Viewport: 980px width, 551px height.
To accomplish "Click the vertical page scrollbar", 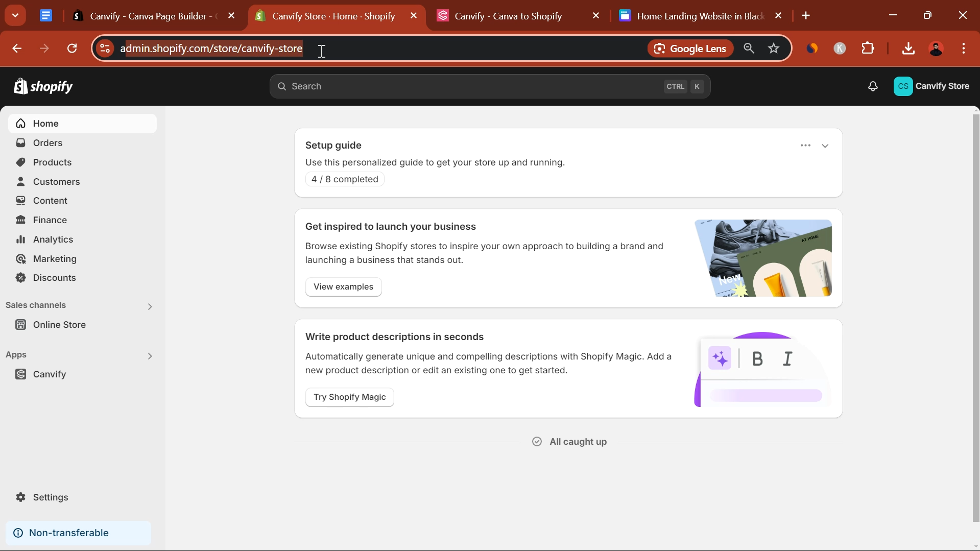I will 976,318.
